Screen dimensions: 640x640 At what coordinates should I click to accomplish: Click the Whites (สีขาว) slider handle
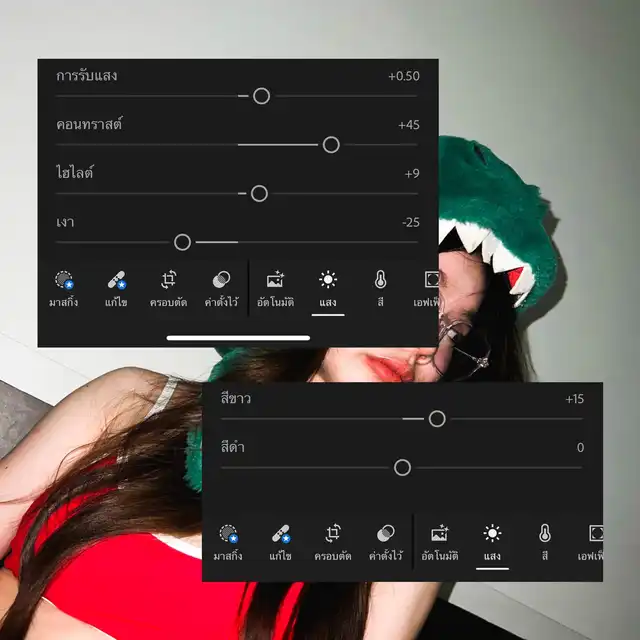[437, 419]
